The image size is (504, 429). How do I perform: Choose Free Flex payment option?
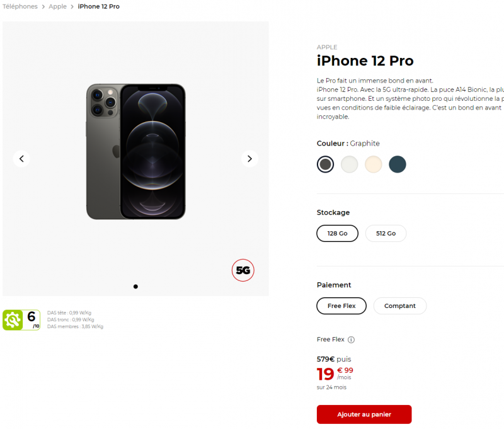(x=341, y=306)
